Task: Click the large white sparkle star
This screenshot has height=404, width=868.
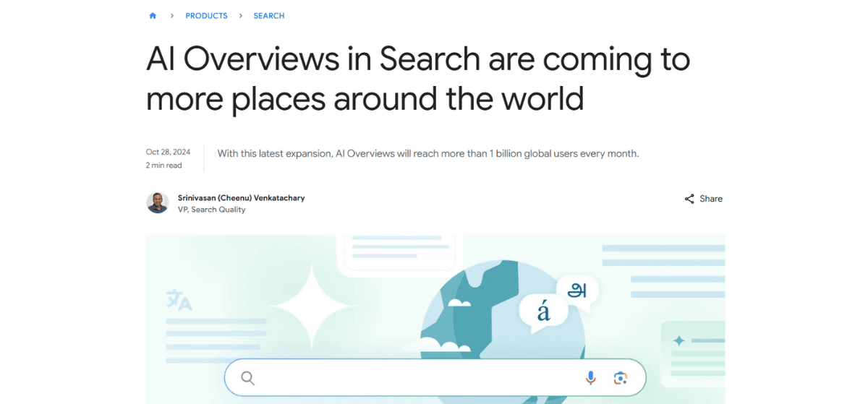Action: point(311,305)
